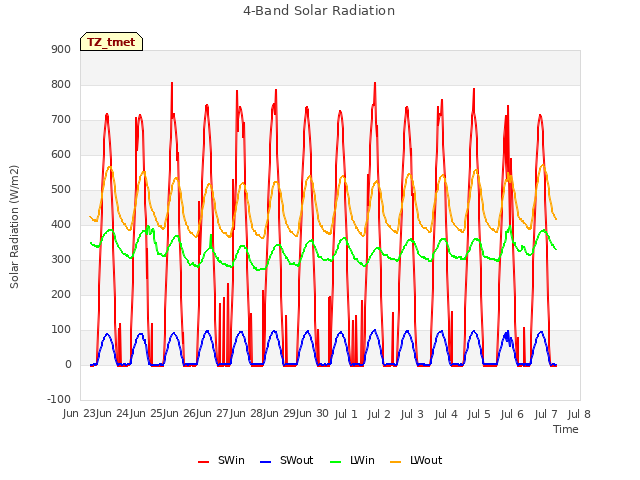Image resolution: width=640 pixels, height=480 pixels.
Task: Click the Jul 6 x-axis date label
Action: 512,414
